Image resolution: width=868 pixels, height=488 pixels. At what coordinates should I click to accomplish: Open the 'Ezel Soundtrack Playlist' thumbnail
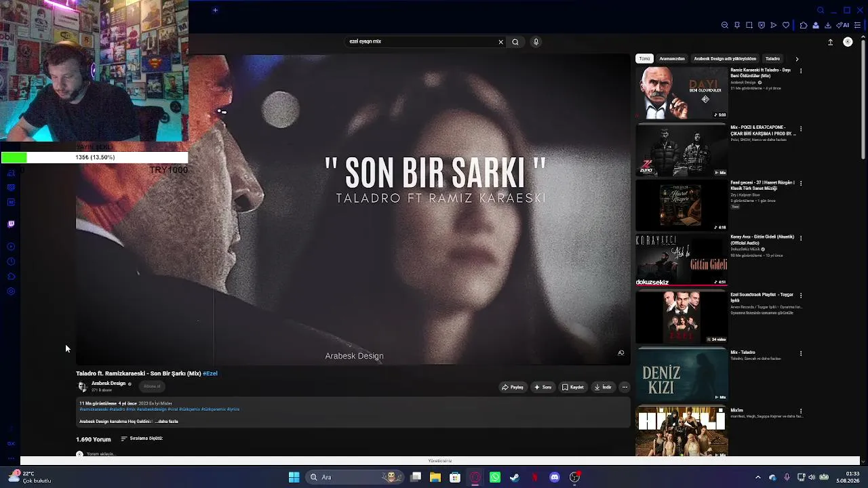point(682,317)
